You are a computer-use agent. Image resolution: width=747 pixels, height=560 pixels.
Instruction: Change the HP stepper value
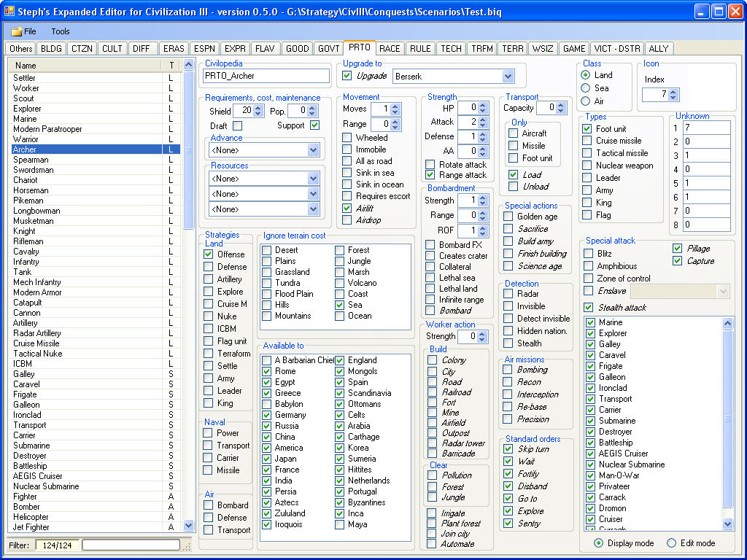click(483, 108)
